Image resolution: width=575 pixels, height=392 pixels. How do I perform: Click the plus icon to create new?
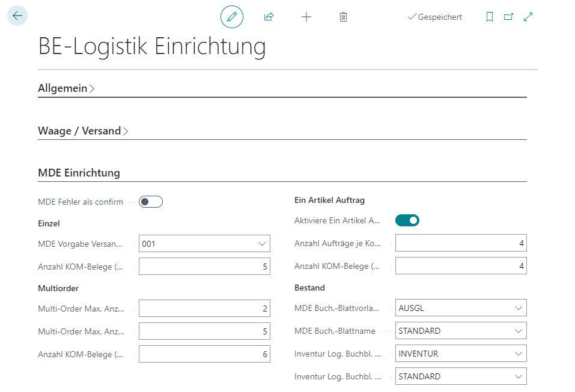(306, 17)
